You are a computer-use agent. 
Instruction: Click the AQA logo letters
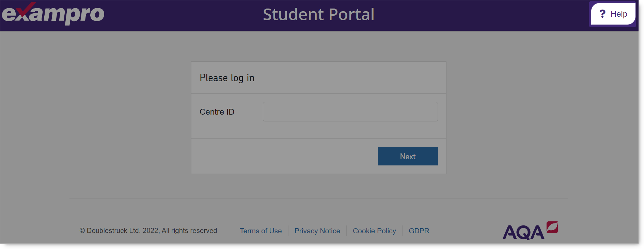[523, 232]
